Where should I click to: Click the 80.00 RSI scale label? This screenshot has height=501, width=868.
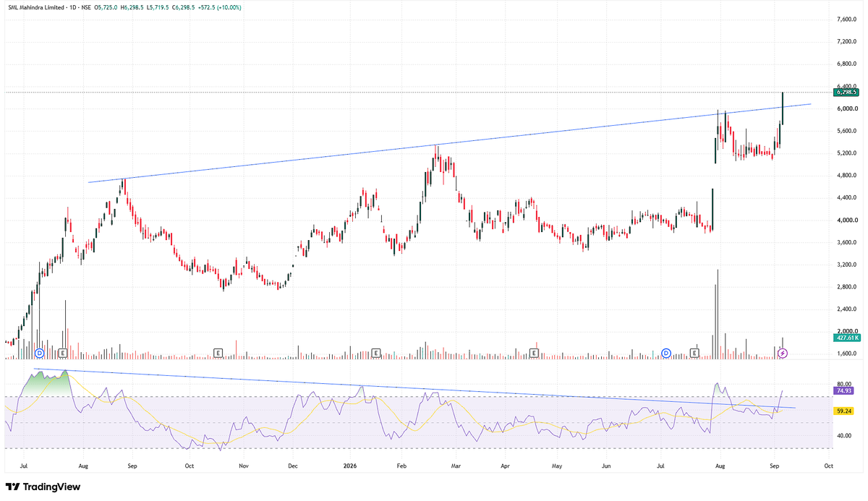[843, 384]
